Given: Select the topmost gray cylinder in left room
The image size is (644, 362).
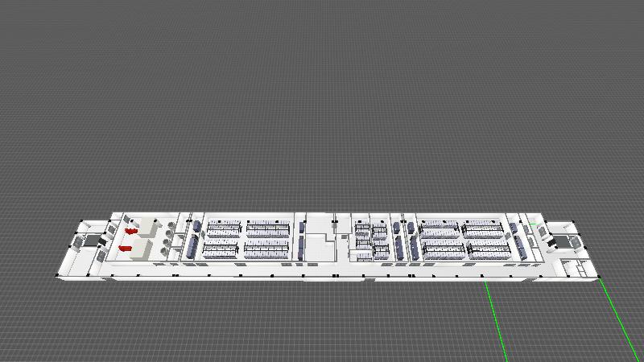Looking at the screenshot, I should pyautogui.click(x=171, y=226).
